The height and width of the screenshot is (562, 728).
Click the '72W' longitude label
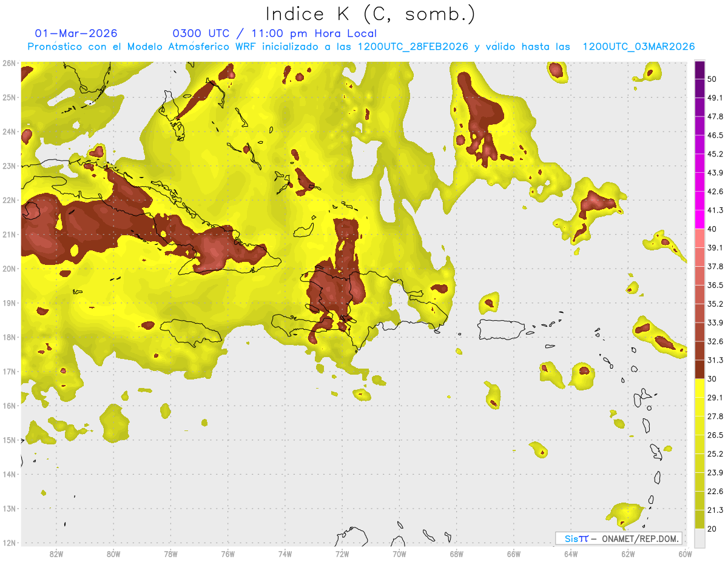pyautogui.click(x=342, y=554)
